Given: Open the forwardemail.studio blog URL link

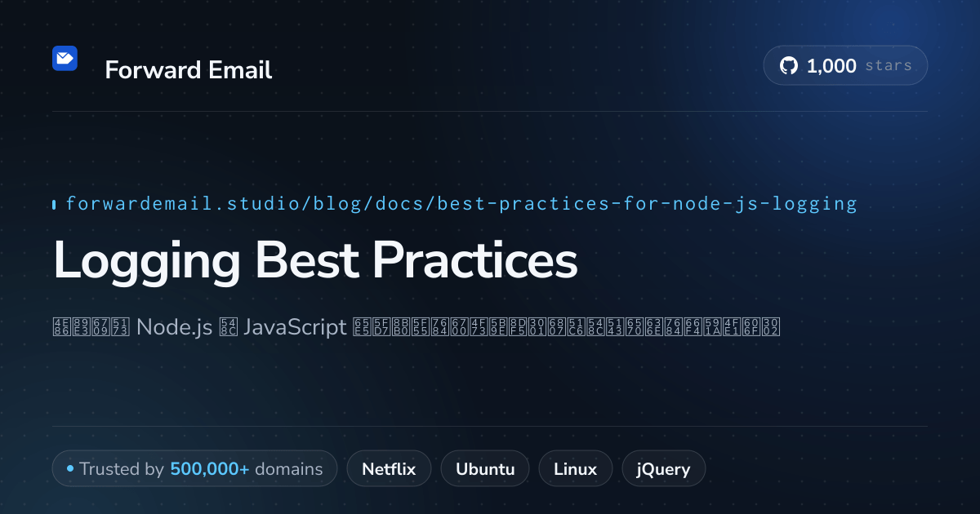Looking at the screenshot, I should click(x=461, y=204).
